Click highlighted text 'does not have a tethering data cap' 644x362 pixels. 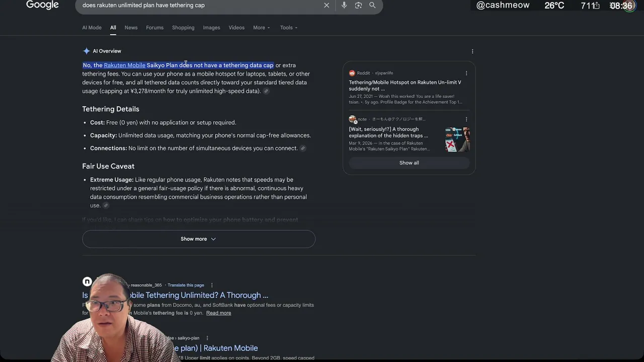coord(226,65)
